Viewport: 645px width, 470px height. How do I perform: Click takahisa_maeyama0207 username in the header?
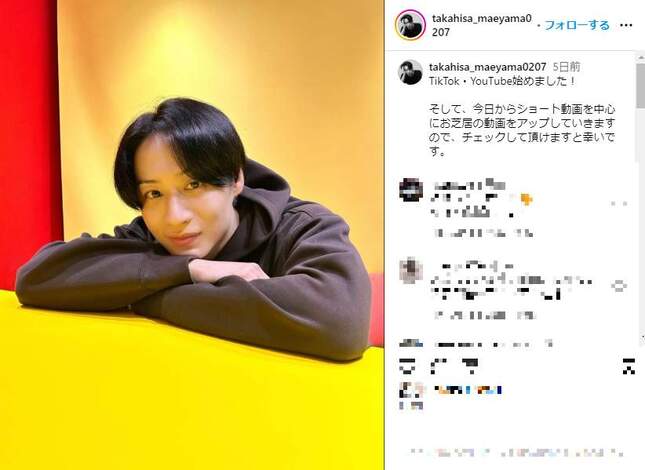point(482,25)
